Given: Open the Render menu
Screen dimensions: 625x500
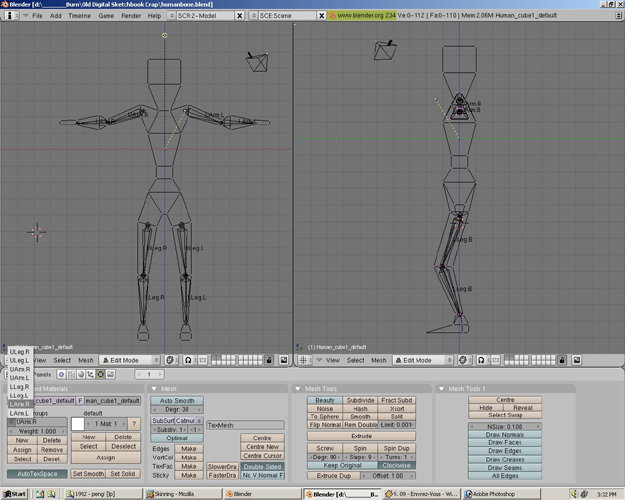Looking at the screenshot, I should 131,16.
